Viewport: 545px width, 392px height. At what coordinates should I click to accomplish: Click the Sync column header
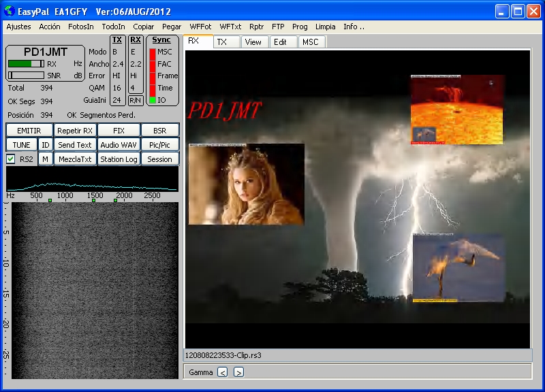tap(161, 40)
